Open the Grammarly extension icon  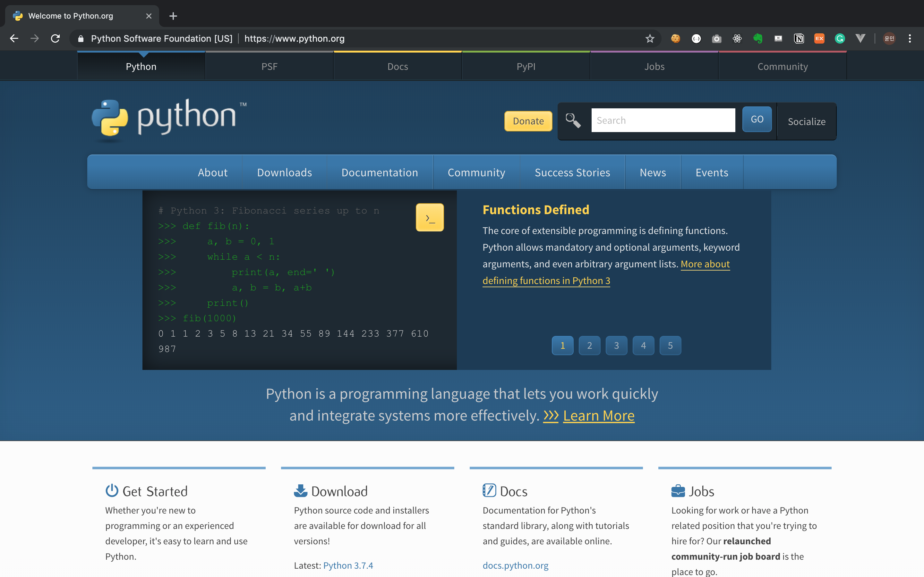click(x=840, y=38)
